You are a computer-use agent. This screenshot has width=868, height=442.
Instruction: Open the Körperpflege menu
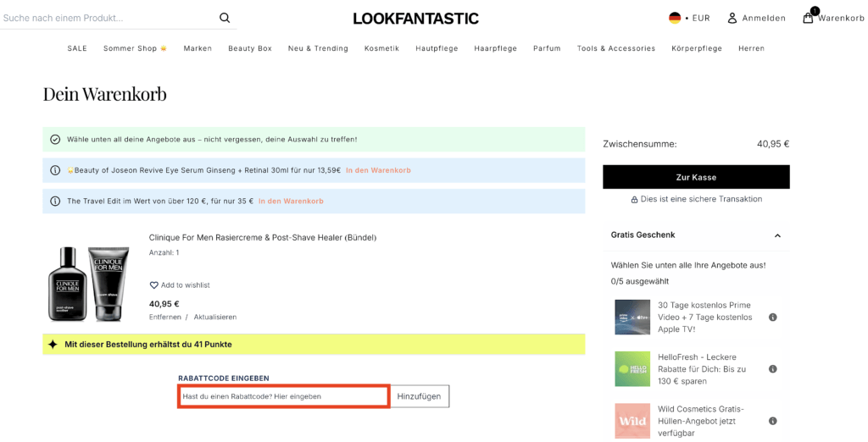click(x=697, y=48)
